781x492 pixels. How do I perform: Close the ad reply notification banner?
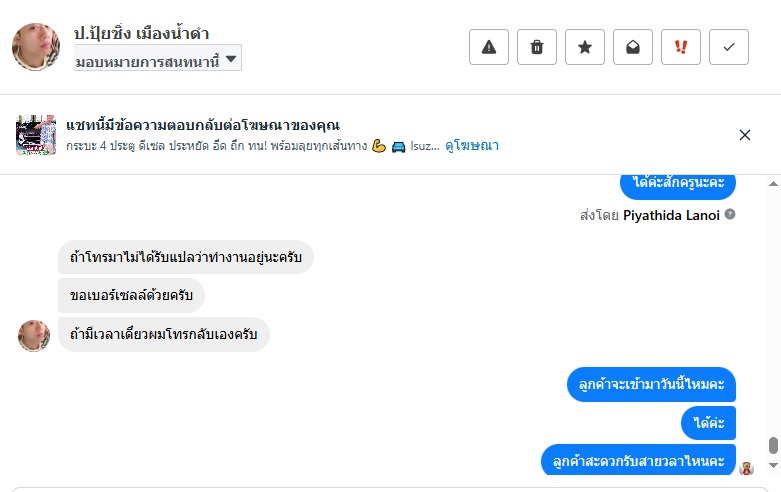point(745,135)
